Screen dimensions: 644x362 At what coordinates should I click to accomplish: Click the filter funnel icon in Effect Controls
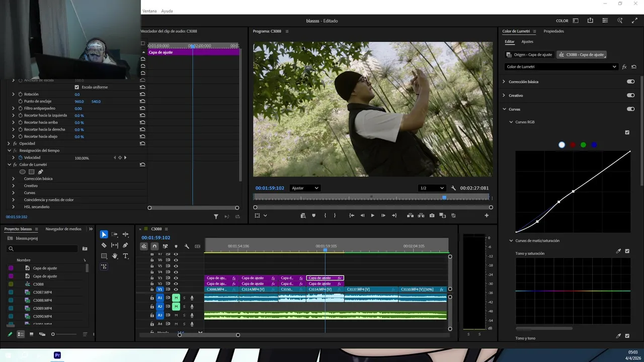[216, 217]
